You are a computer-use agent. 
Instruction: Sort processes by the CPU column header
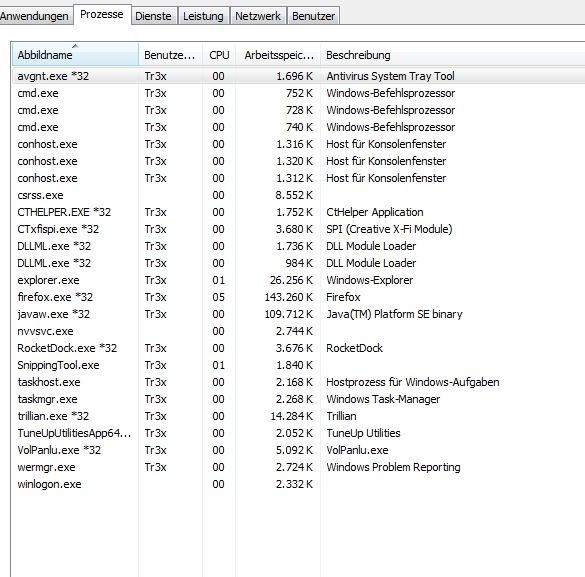pyautogui.click(x=219, y=55)
